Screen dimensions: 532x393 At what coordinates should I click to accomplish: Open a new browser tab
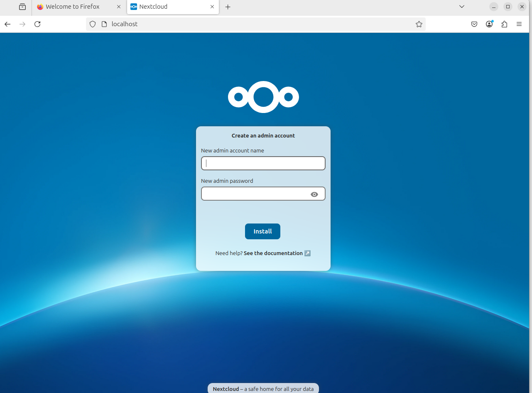(x=228, y=7)
